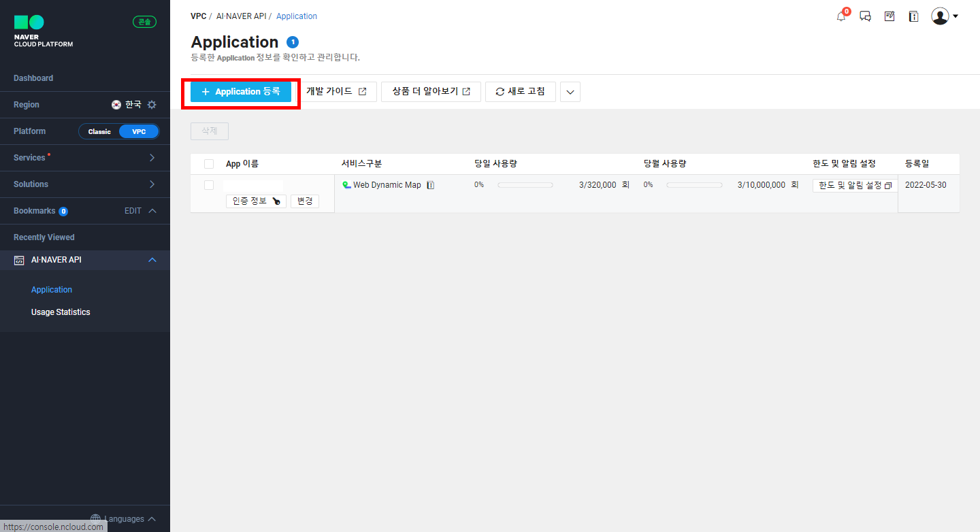
Task: Click the Web Dynamic Map service name
Action: (x=387, y=185)
